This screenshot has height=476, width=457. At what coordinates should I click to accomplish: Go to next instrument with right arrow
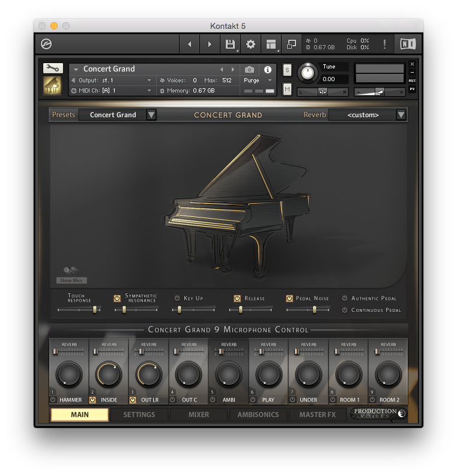coord(210,44)
